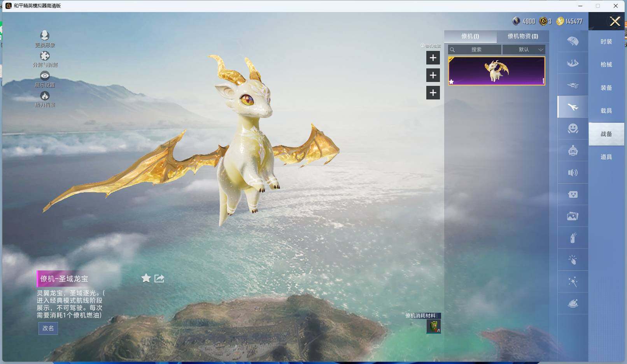Switch to the 僚机物资(0) tab
This screenshot has width=627, height=364.
[523, 36]
